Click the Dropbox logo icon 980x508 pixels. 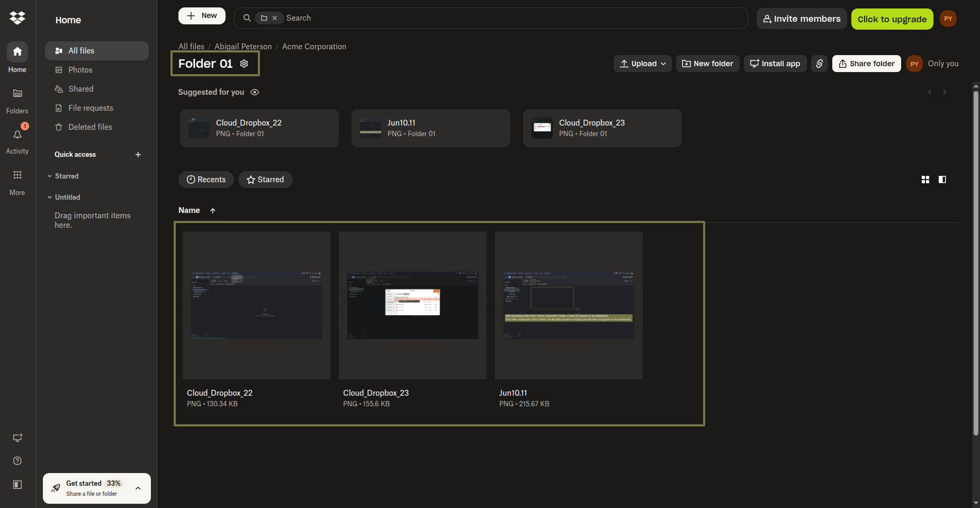coord(17,17)
